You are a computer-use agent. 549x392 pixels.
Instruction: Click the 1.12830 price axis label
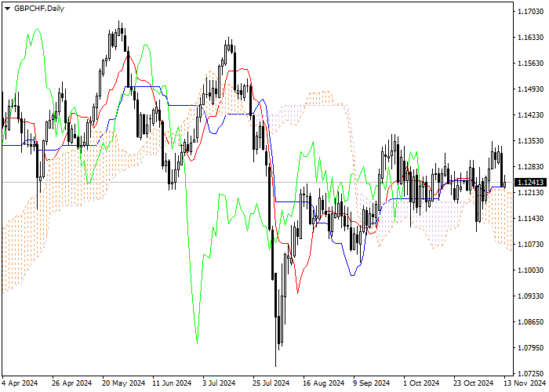(530, 167)
